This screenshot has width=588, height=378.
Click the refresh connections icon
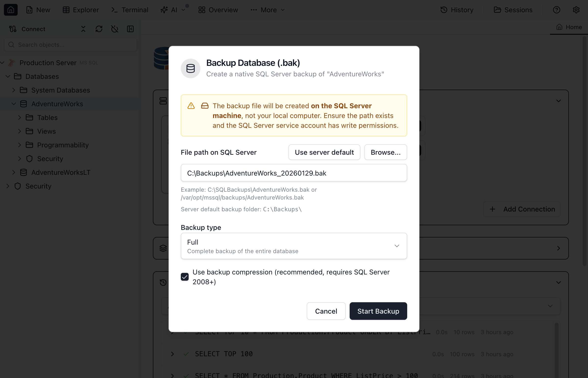point(99,29)
